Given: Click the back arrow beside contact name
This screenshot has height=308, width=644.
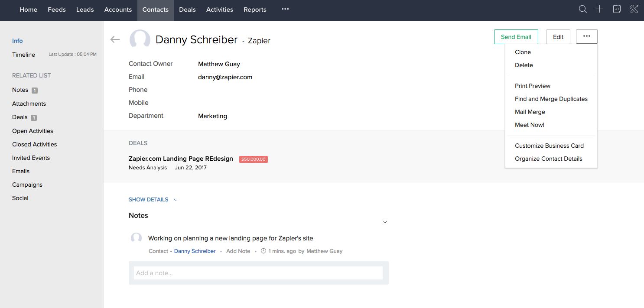Looking at the screenshot, I should [x=115, y=39].
